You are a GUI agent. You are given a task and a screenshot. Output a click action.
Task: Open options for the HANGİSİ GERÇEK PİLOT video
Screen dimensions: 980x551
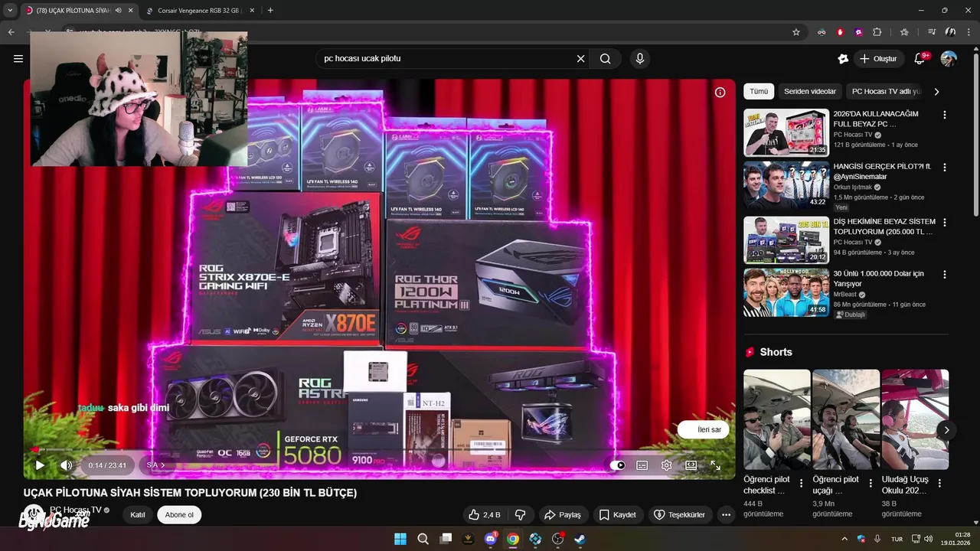coord(944,167)
